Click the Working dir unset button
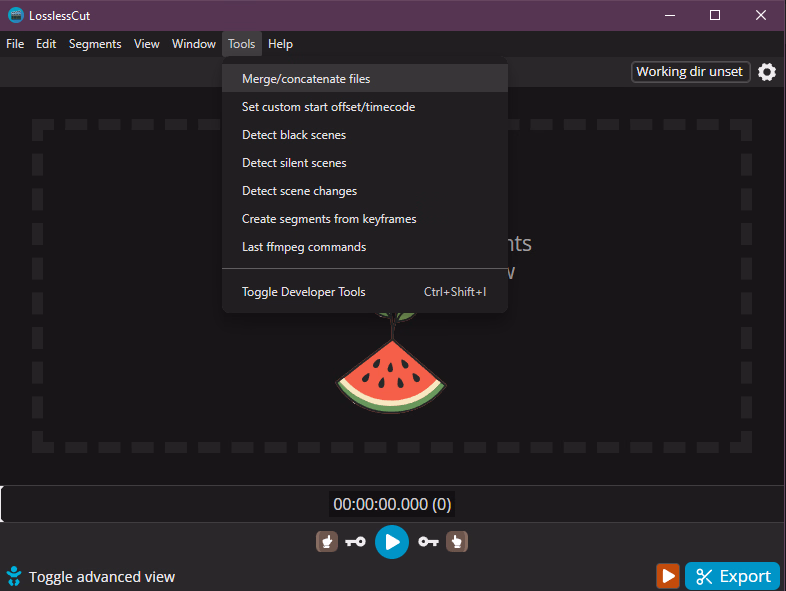This screenshot has height=591, width=786. pyautogui.click(x=690, y=72)
